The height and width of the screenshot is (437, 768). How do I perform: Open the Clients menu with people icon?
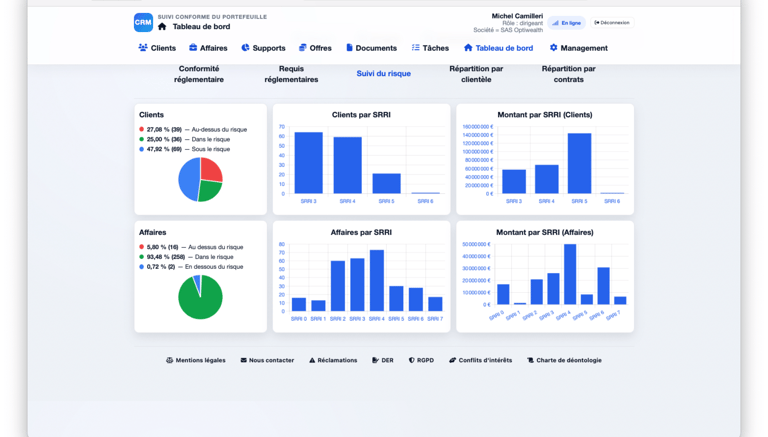coord(157,48)
